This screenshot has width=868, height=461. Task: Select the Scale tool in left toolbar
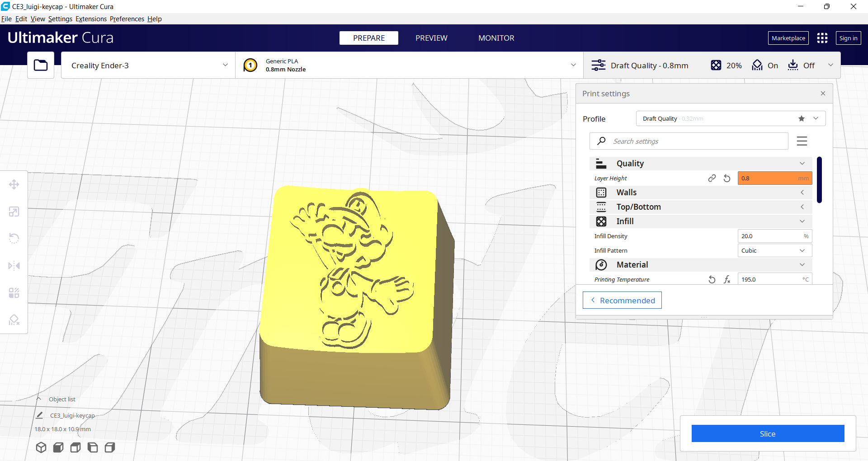14,212
